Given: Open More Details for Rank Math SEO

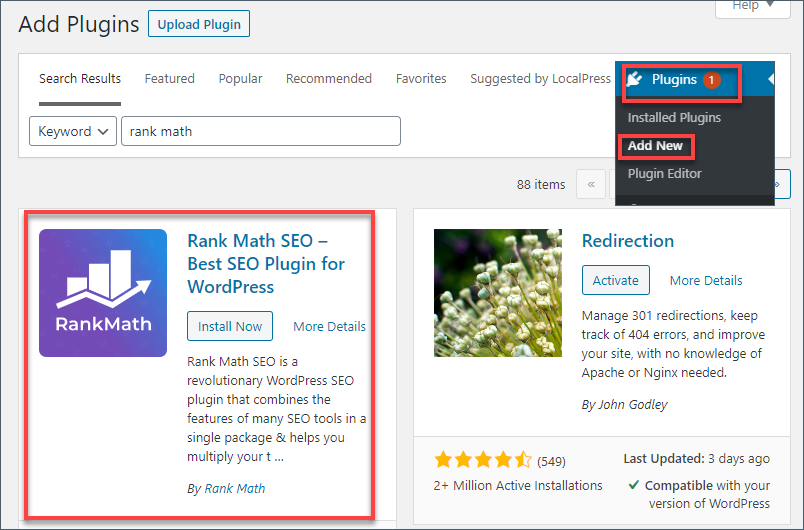Looking at the screenshot, I should [x=329, y=326].
